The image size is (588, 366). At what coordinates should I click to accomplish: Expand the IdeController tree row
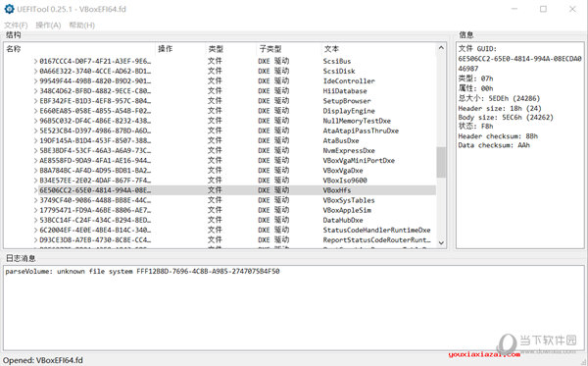(x=35, y=81)
